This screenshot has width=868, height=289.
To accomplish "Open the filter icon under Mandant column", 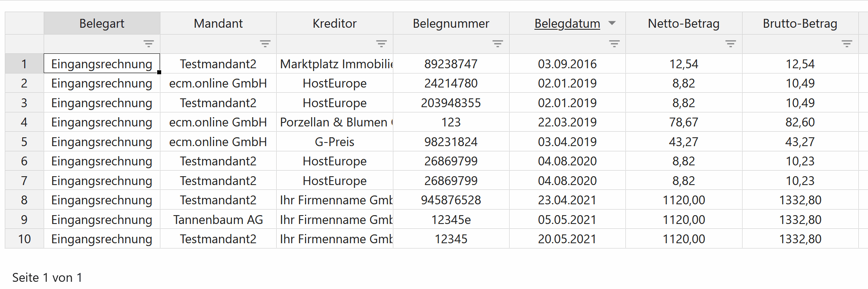I will click(265, 44).
